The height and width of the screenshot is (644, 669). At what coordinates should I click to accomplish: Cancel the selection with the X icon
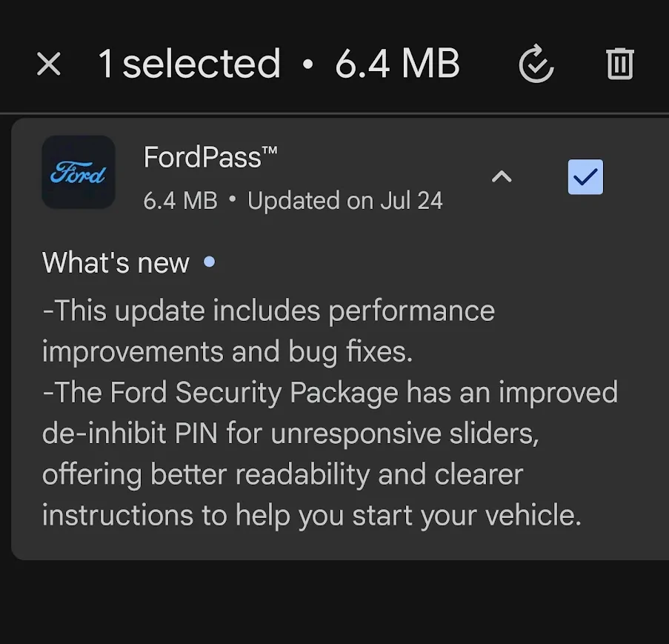coord(49,64)
